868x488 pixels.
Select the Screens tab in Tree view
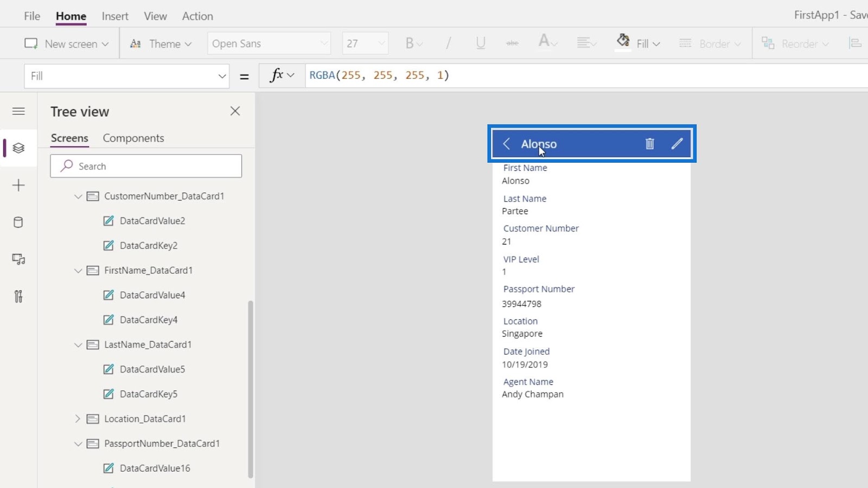click(x=69, y=138)
